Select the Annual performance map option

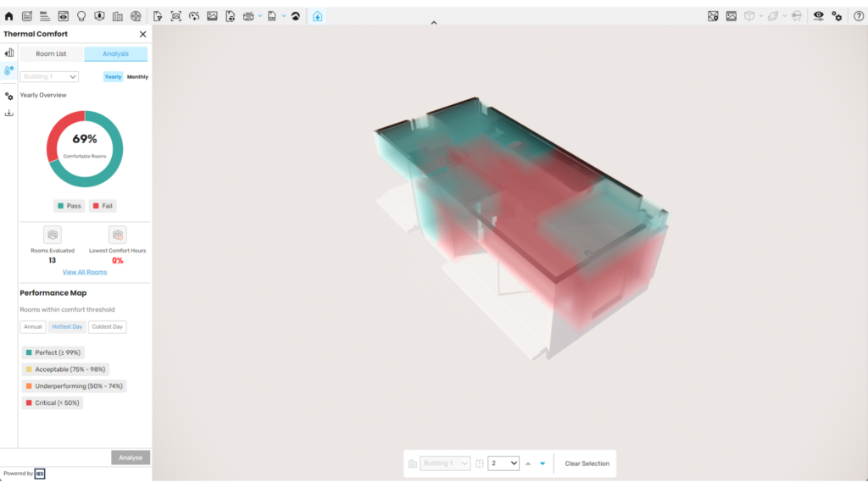[33, 327]
